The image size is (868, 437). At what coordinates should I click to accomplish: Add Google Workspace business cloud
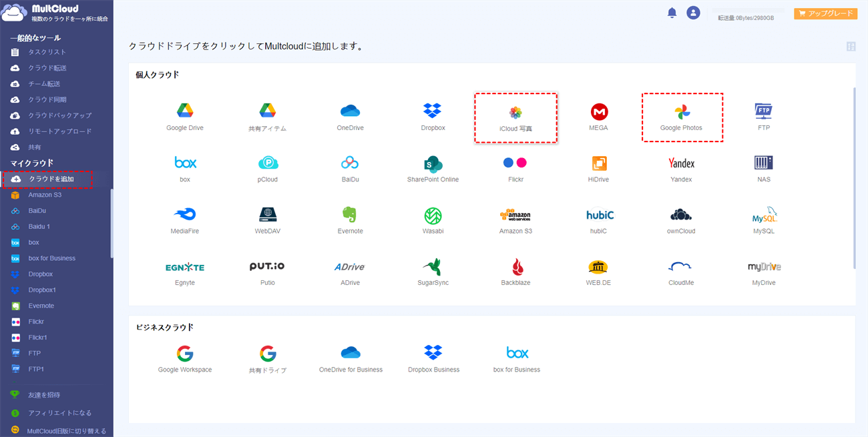click(x=185, y=359)
